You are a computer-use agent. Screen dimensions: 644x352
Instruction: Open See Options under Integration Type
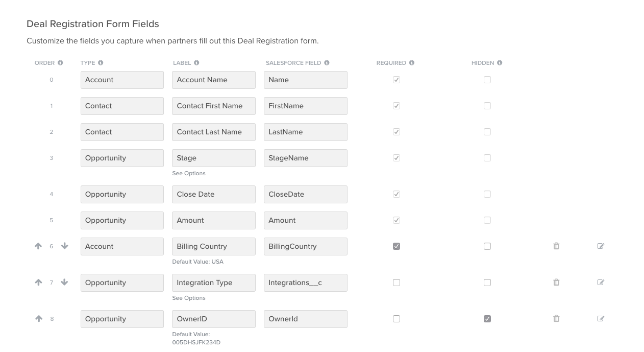[189, 298]
